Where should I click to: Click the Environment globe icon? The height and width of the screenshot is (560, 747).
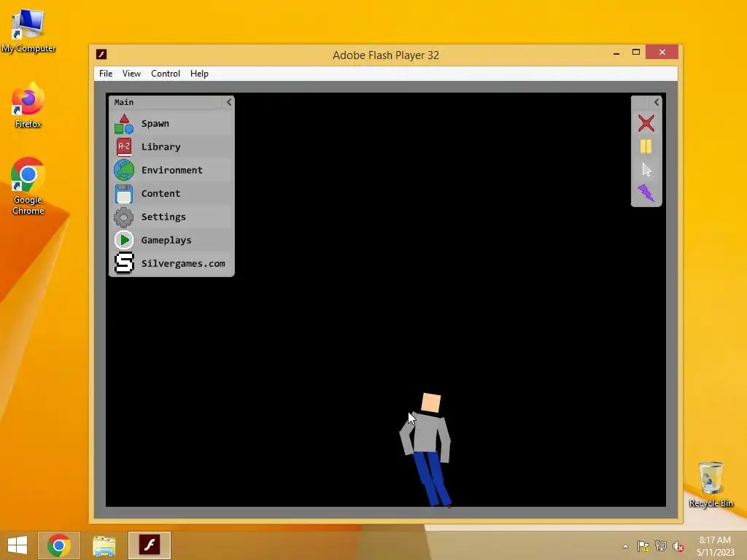click(124, 170)
